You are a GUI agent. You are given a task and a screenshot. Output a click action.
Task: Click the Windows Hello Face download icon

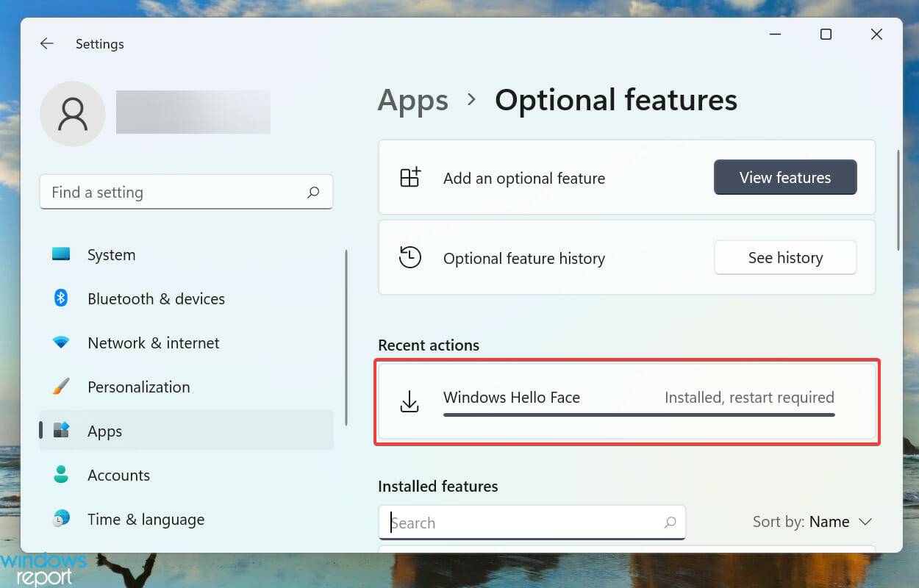tap(410, 401)
